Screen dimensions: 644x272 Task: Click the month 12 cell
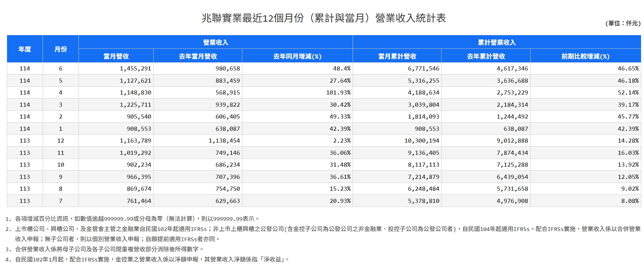[61, 141]
